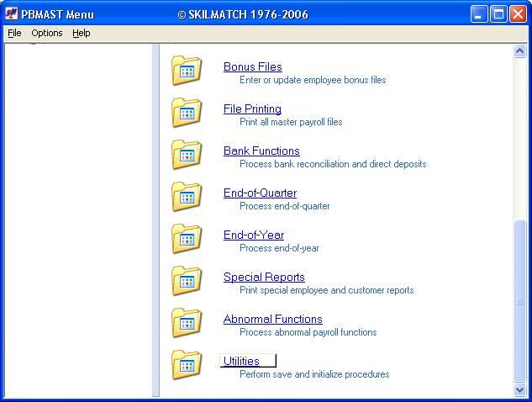This screenshot has height=402, width=532.
Task: Click the Utilities folder icon
Action: (x=187, y=365)
